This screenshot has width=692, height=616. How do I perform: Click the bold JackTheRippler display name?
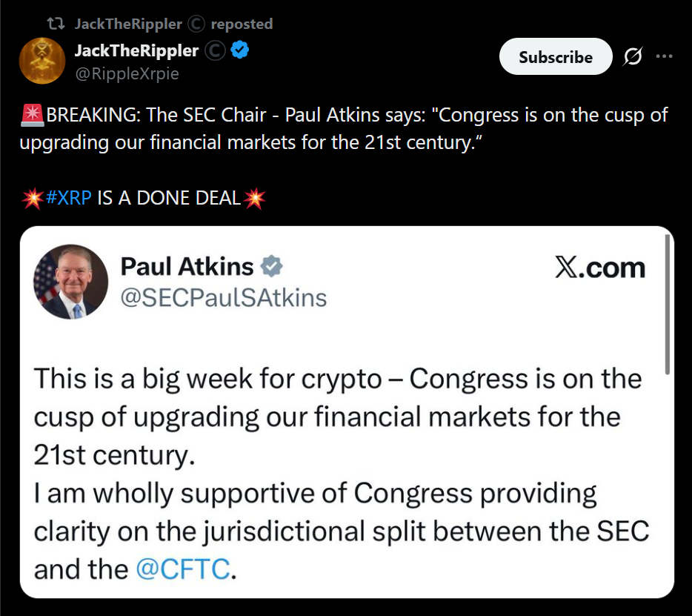click(136, 50)
